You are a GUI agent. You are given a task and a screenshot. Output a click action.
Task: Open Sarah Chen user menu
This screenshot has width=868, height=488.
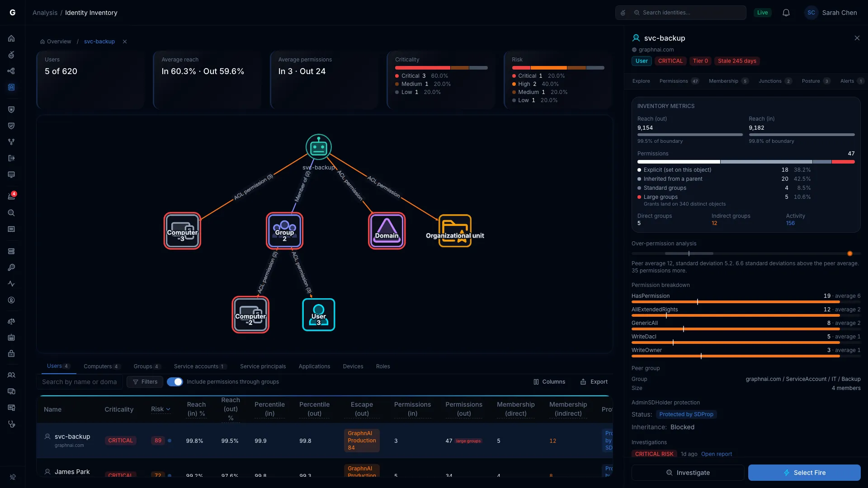[x=831, y=13]
